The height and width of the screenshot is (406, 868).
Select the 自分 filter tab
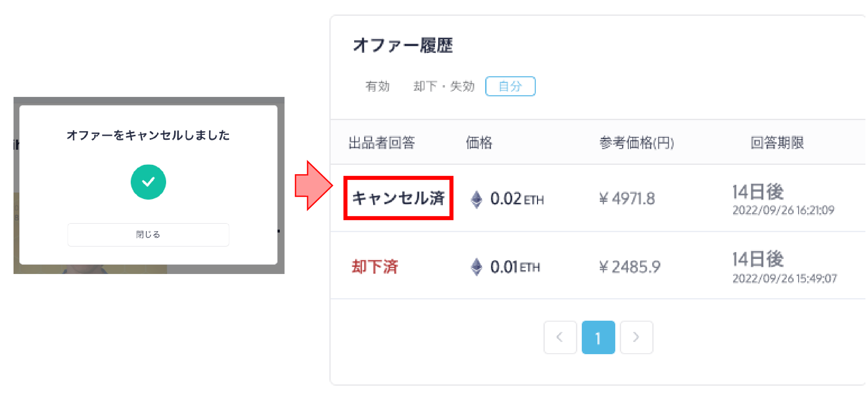510,87
